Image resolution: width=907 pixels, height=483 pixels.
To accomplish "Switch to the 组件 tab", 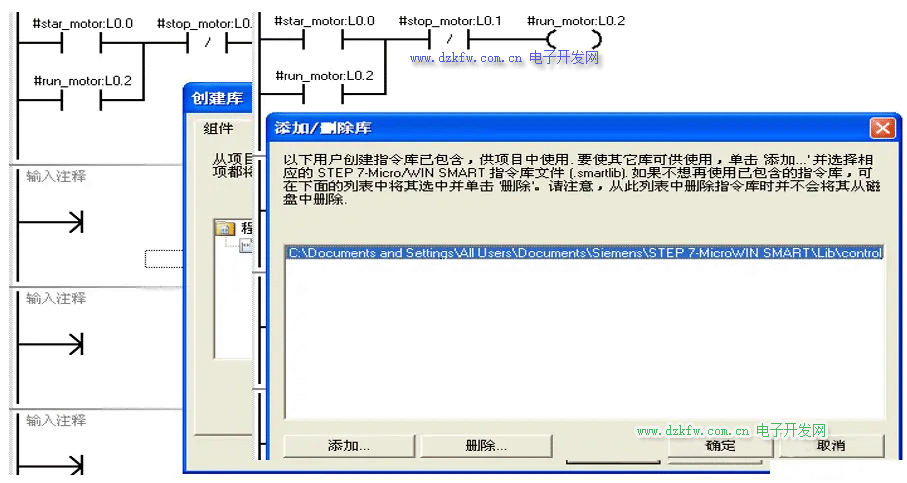I will (x=218, y=128).
